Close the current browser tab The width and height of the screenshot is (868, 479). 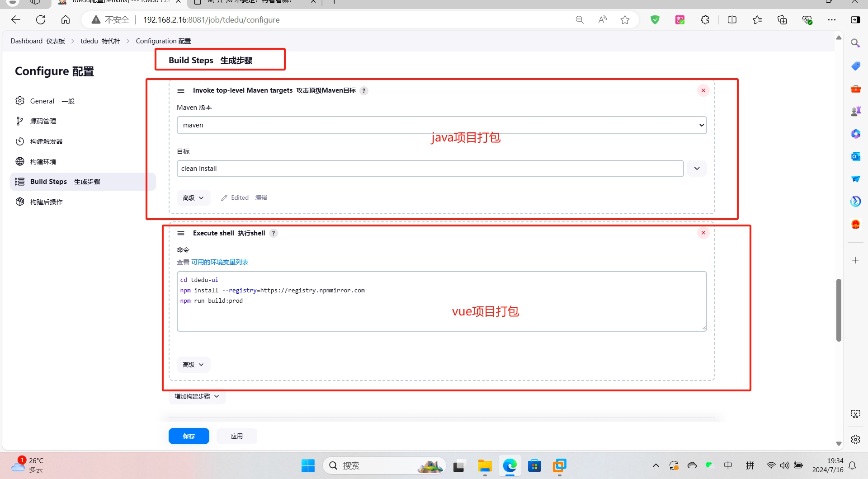point(179,2)
